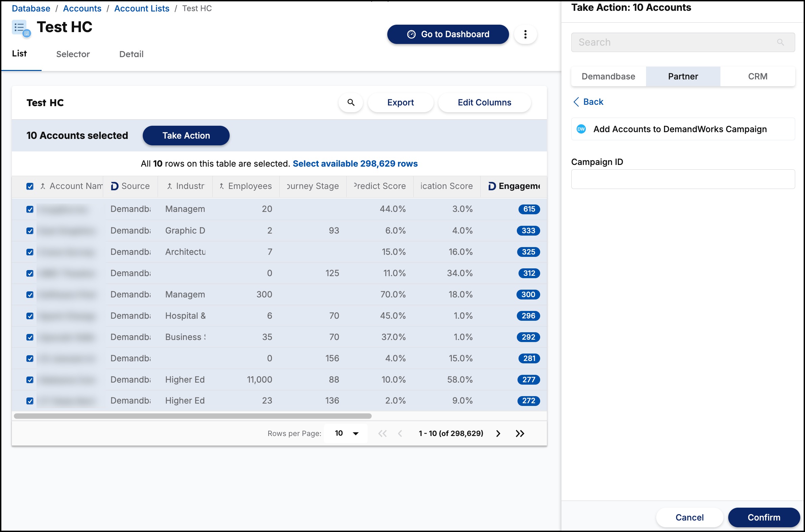The width and height of the screenshot is (805, 532).
Task: Go to the next page arrow
Action: pos(498,433)
